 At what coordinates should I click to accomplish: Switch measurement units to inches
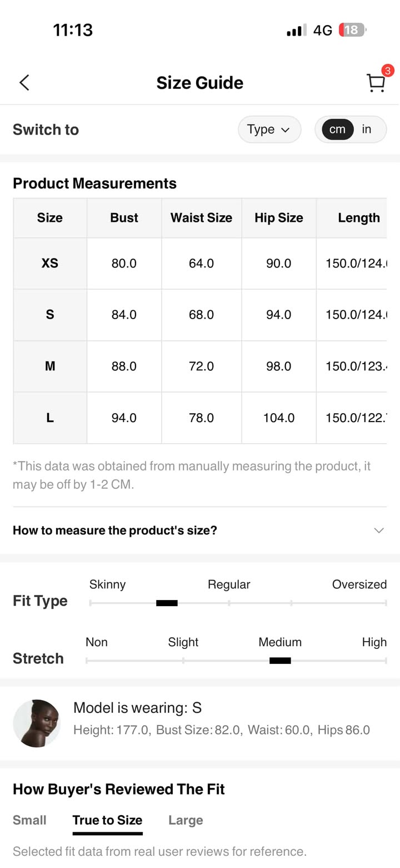click(367, 130)
